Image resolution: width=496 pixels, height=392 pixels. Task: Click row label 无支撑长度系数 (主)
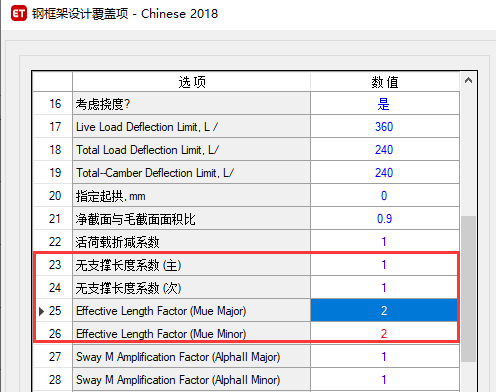(191, 265)
